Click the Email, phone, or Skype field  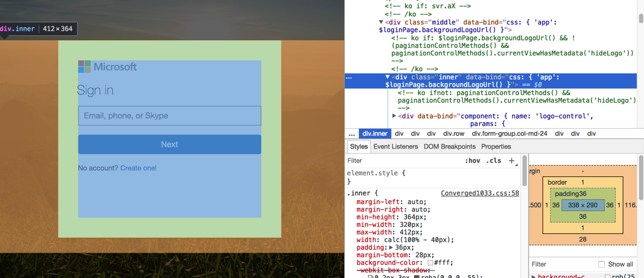(170, 116)
